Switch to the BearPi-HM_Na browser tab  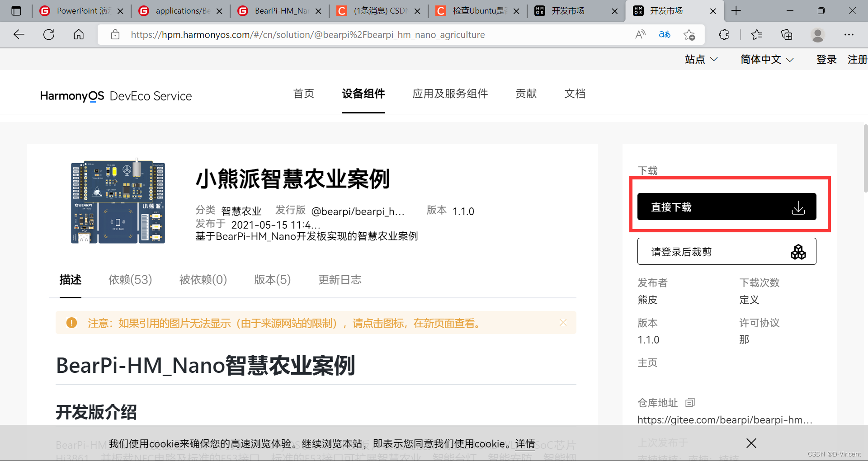click(280, 11)
